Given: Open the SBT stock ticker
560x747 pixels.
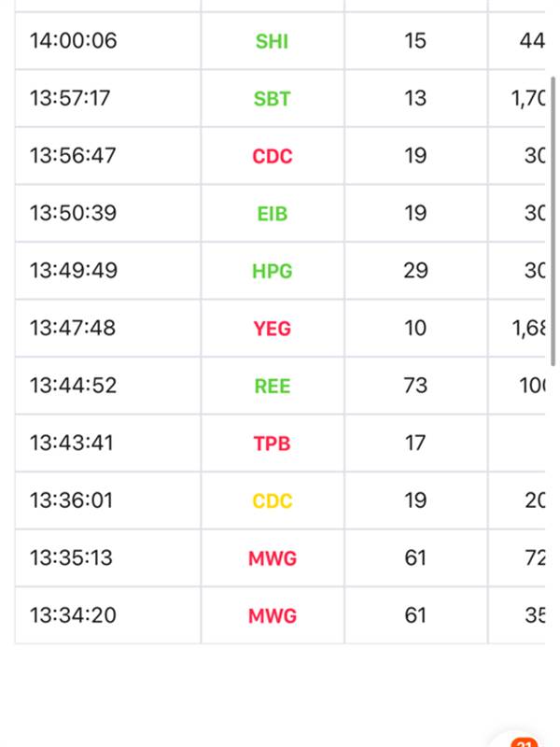Looking at the screenshot, I should pyautogui.click(x=272, y=99).
